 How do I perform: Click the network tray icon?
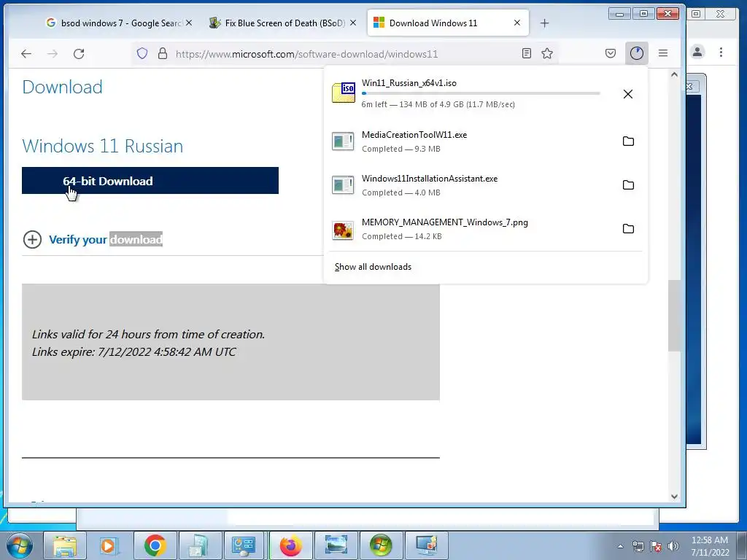coord(638,546)
